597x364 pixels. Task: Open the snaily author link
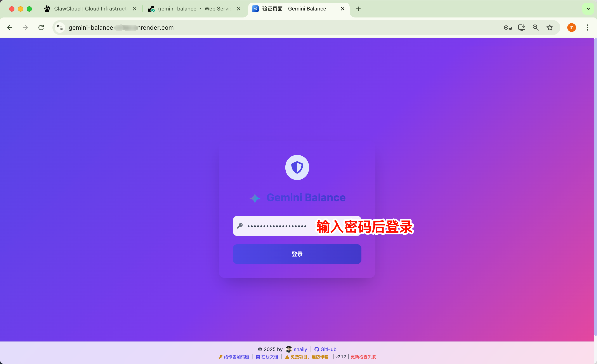point(300,349)
